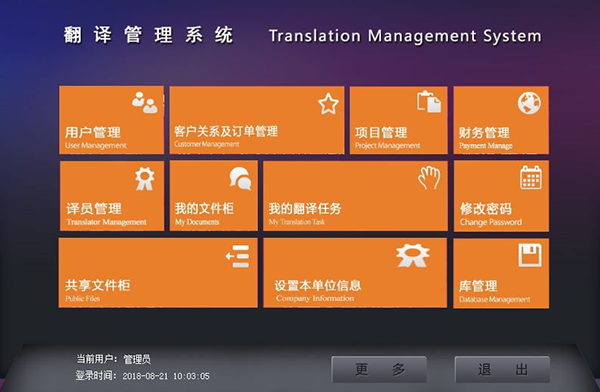Open 用户管理 User Management
The image size is (600, 392).
click(x=111, y=120)
